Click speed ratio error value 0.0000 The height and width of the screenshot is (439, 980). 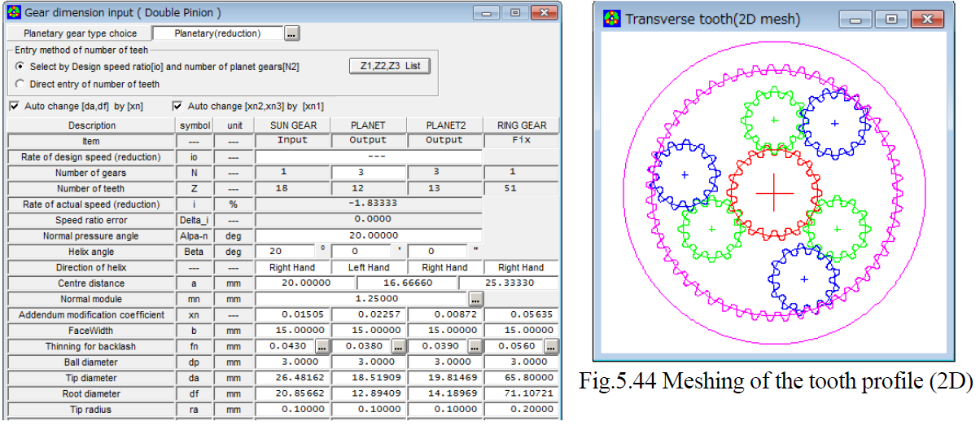point(369,220)
